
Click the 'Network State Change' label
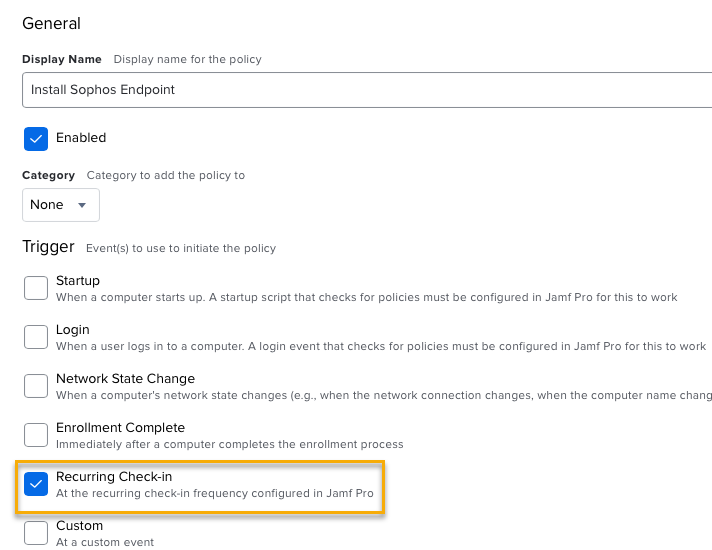click(x=125, y=378)
